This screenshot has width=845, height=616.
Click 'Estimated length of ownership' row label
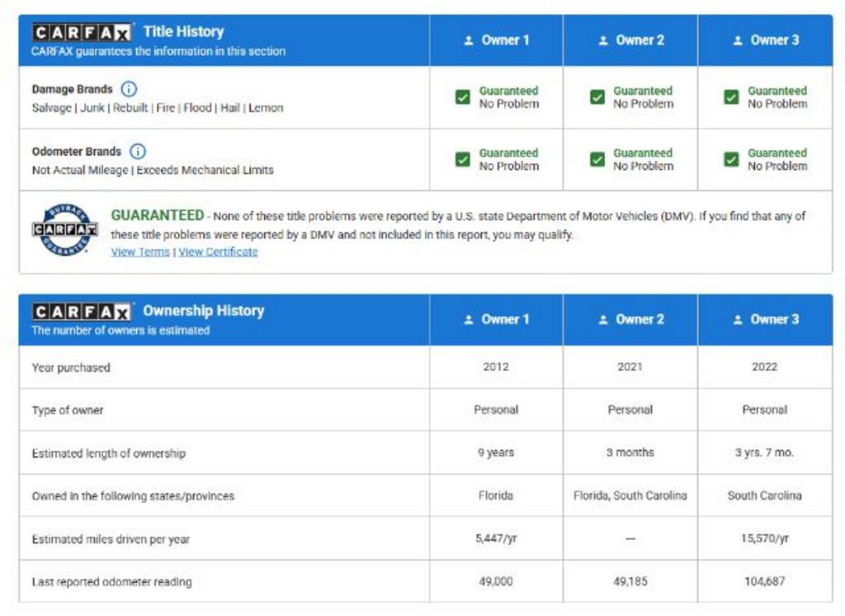tap(109, 454)
